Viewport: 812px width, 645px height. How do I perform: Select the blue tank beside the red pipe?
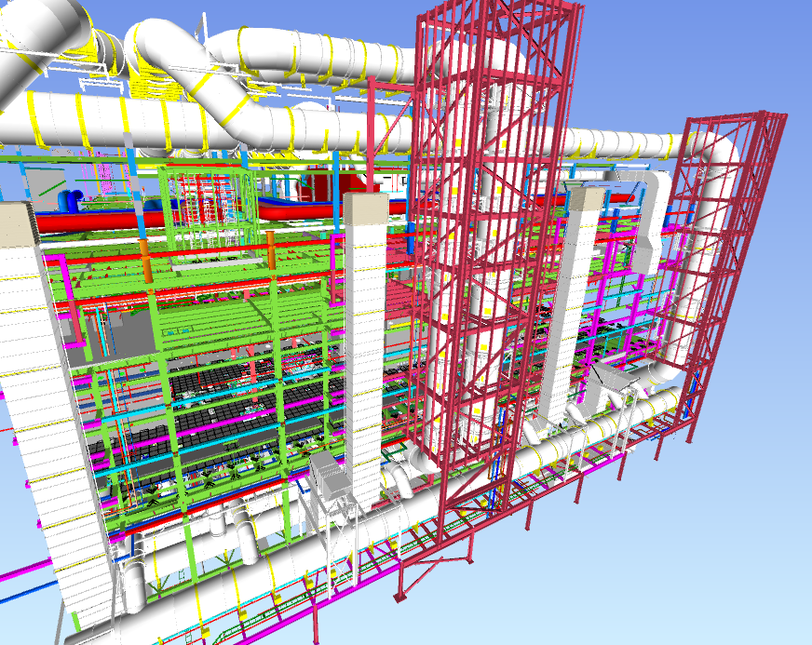[70, 200]
